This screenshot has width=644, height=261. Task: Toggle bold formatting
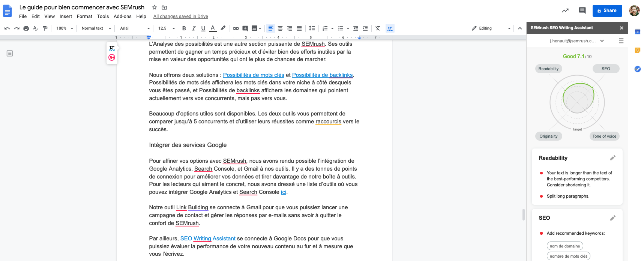(184, 28)
